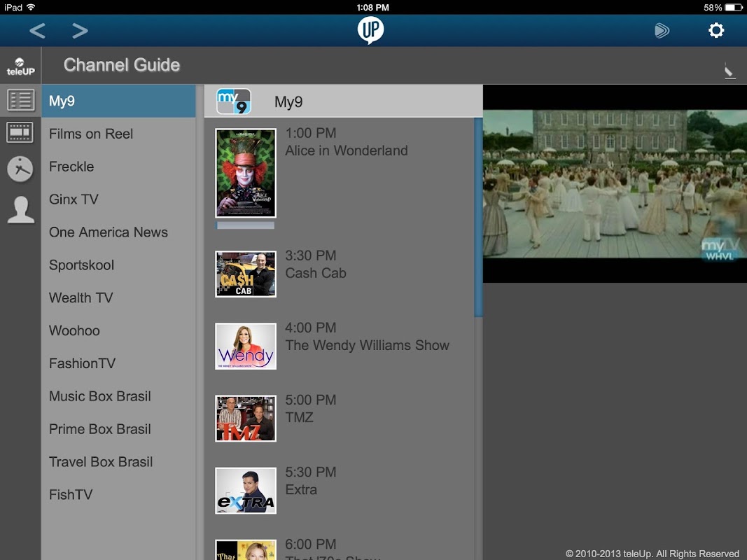This screenshot has height=560, width=747.
Task: Choose Prime Box Brasil channel
Action: (x=118, y=430)
